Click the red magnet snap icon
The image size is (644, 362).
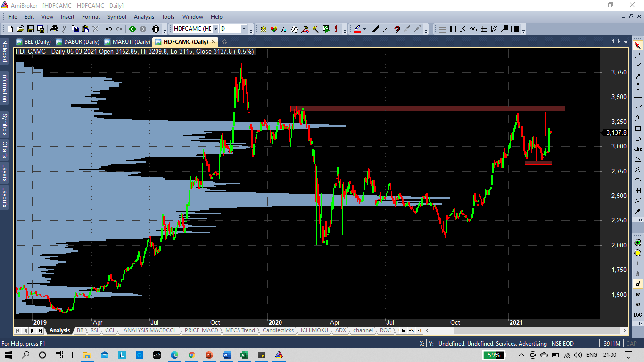pos(396,29)
